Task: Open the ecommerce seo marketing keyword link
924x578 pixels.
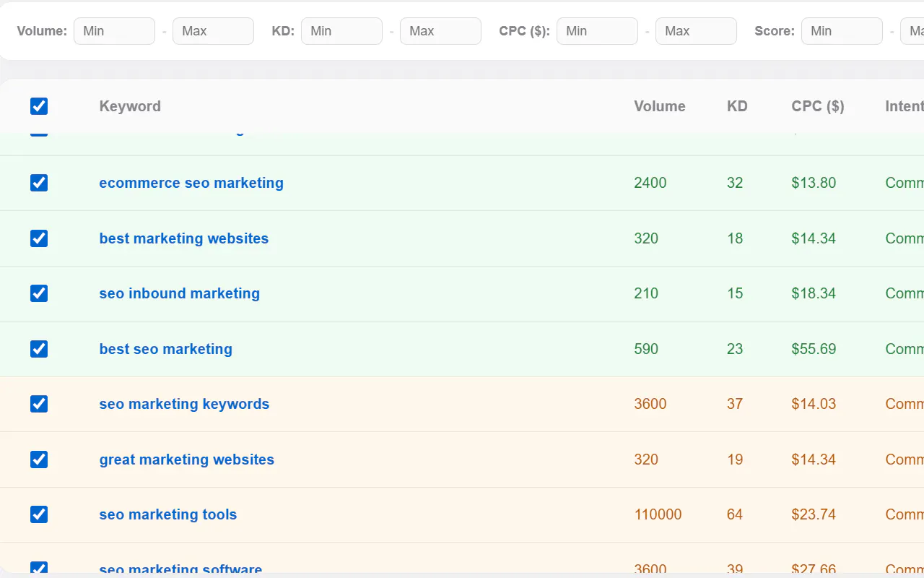Action: [x=191, y=183]
